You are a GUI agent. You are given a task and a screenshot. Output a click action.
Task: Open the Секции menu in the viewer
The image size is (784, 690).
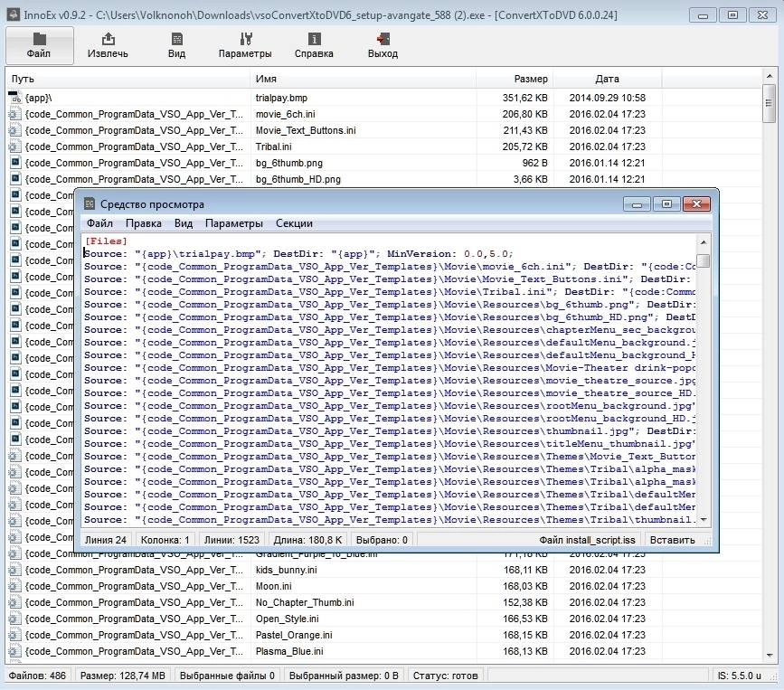(x=294, y=223)
